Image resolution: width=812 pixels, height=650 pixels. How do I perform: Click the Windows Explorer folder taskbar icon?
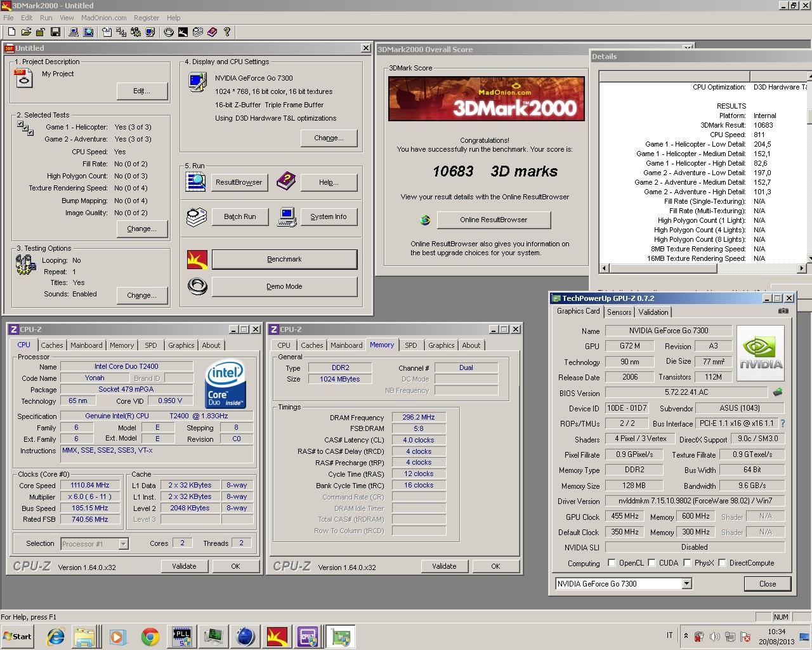point(84,636)
